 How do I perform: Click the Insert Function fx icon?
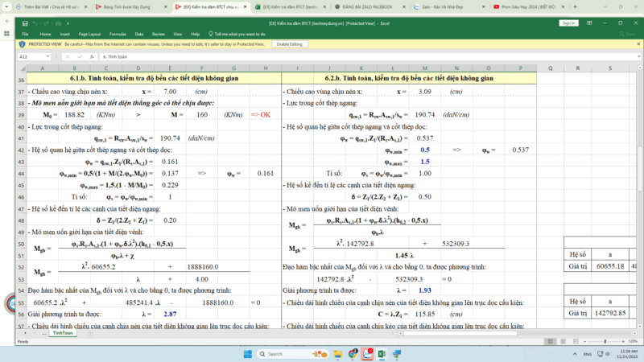point(92,57)
